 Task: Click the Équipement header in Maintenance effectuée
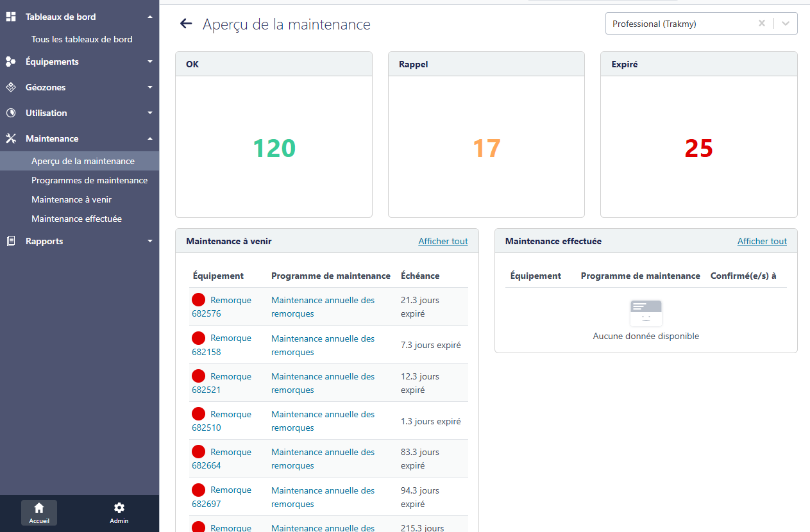pyautogui.click(x=536, y=276)
